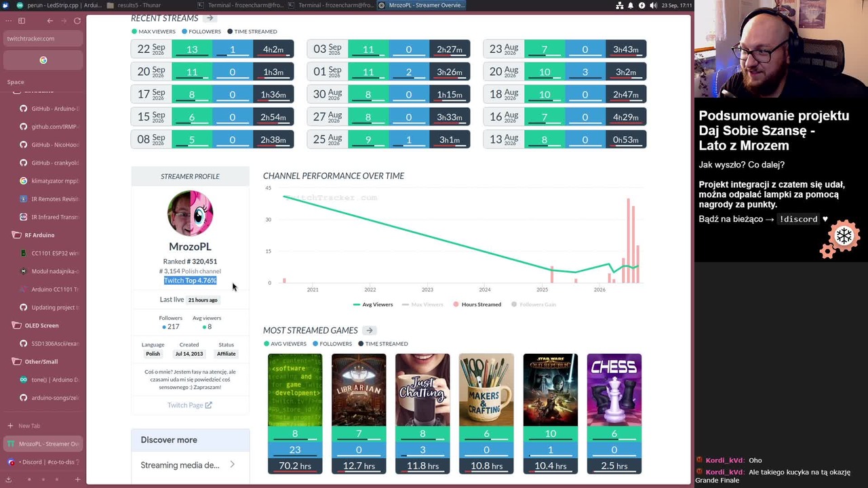
Task: Click the twitchtracker.com address field
Action: [x=43, y=39]
